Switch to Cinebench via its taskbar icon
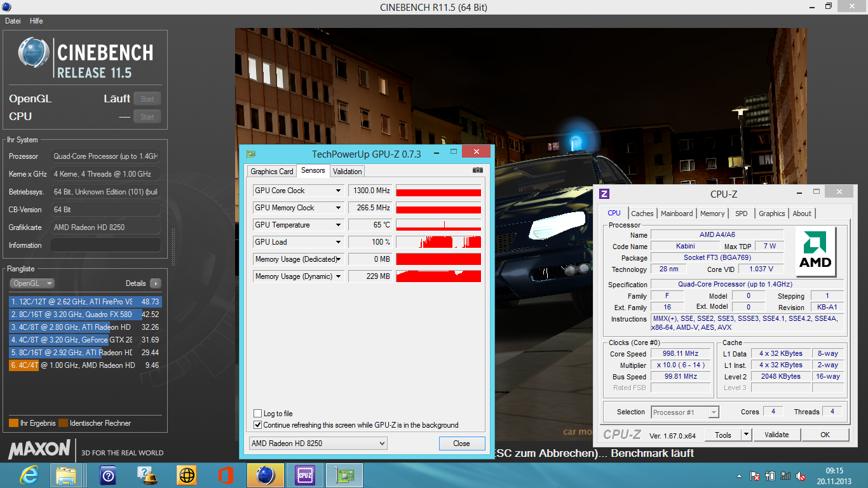868x488 pixels. (x=266, y=475)
